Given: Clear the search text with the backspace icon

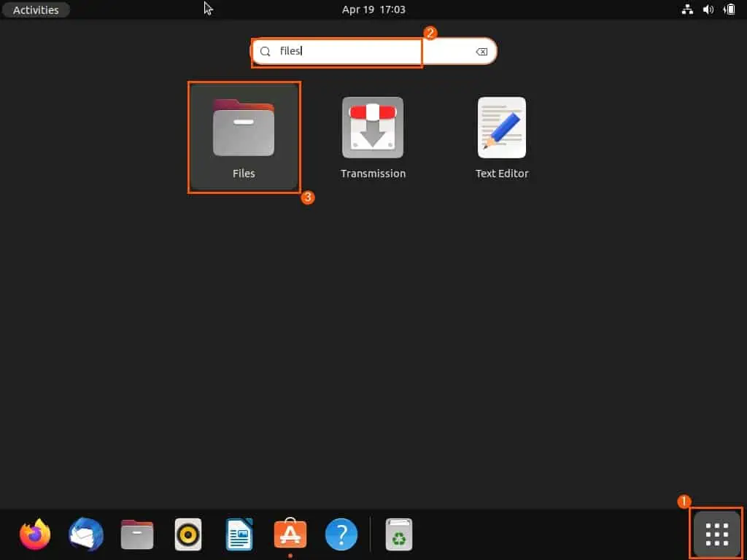Looking at the screenshot, I should point(481,52).
